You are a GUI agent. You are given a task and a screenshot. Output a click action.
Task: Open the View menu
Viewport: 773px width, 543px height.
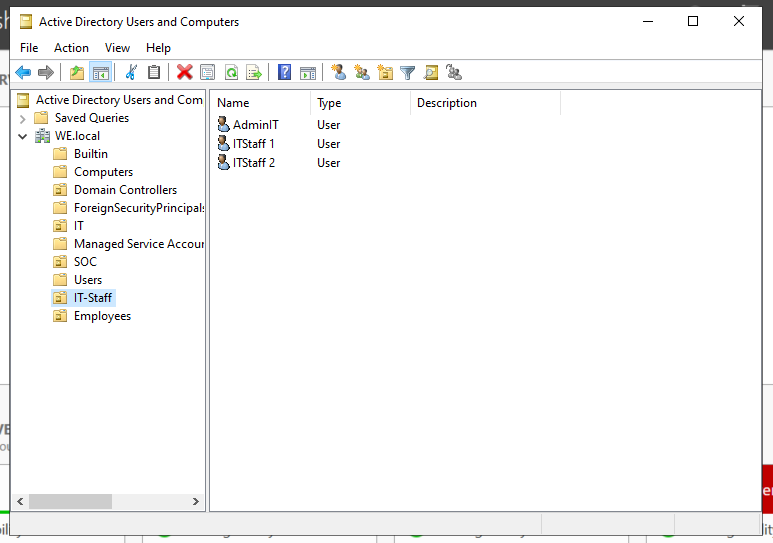[117, 48]
